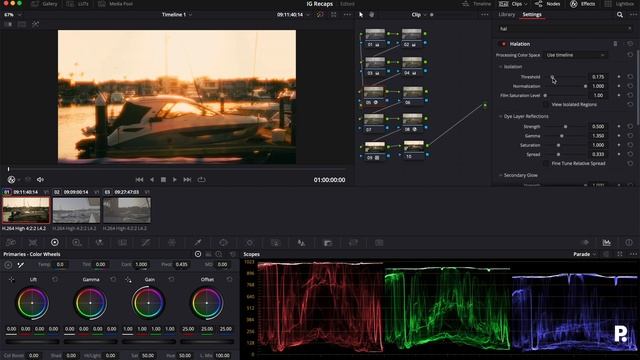Open viewer options three-dot menu
Viewport: 640px width, 360px height.
[347, 14]
